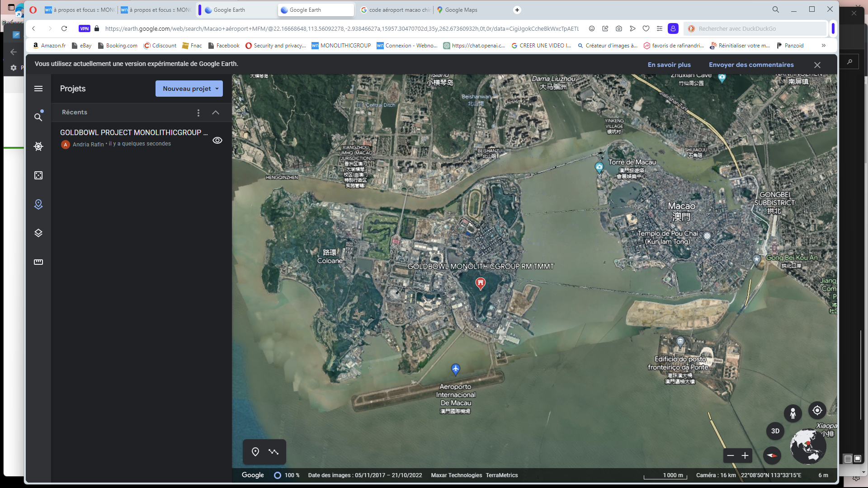Open Cdiscount bookmark
Viewport: 868px width, 488px height.
coord(160,46)
